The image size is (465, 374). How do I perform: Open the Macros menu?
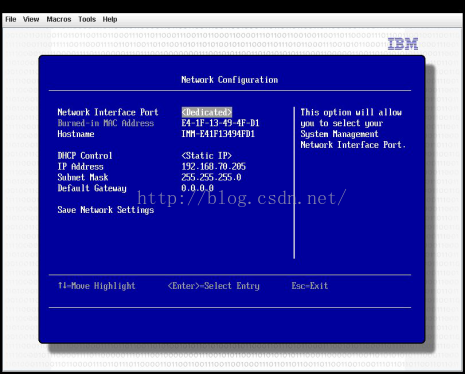(59, 19)
